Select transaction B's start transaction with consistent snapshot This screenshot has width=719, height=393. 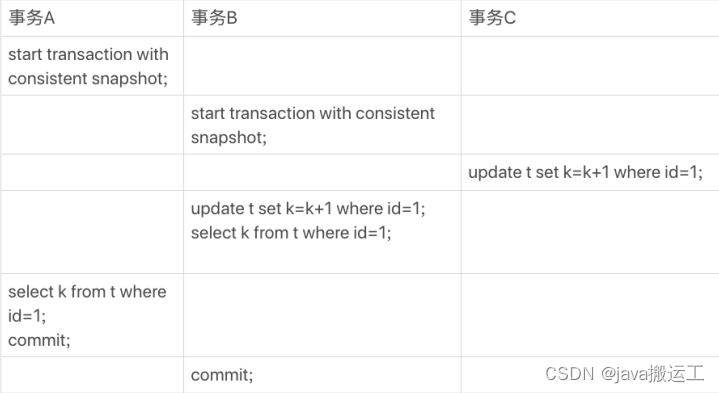pyautogui.click(x=313, y=125)
